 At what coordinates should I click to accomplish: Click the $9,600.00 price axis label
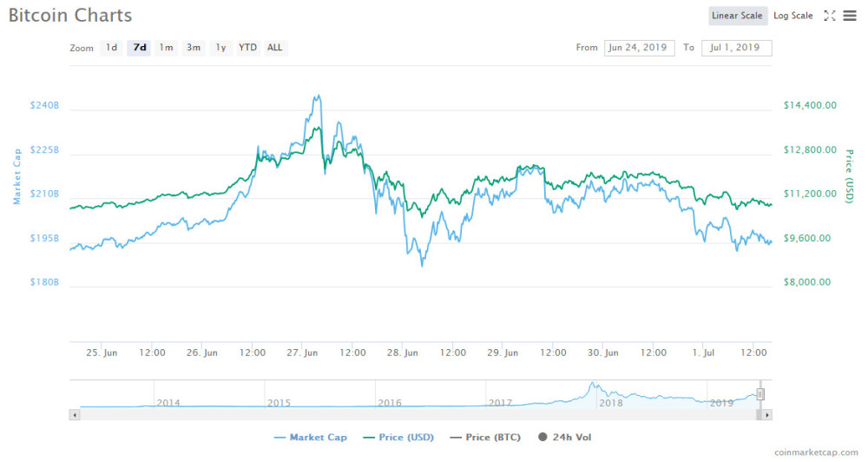pyautogui.click(x=807, y=238)
